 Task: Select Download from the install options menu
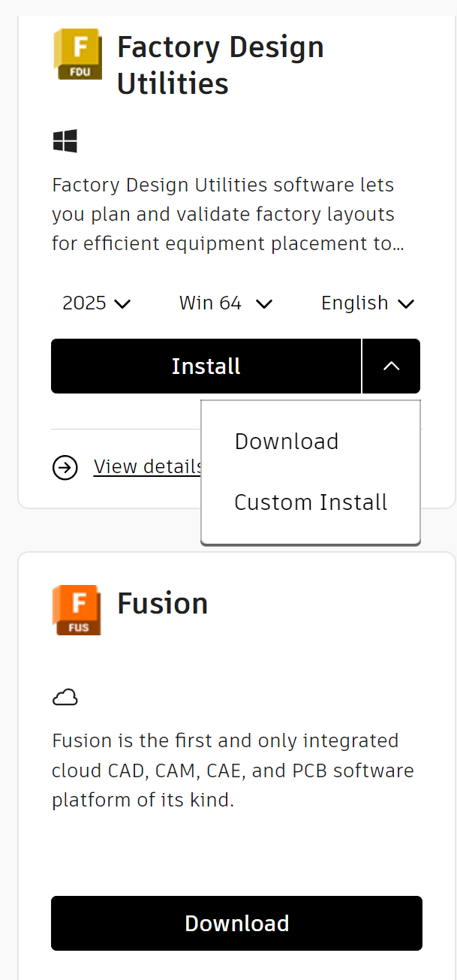[286, 441]
